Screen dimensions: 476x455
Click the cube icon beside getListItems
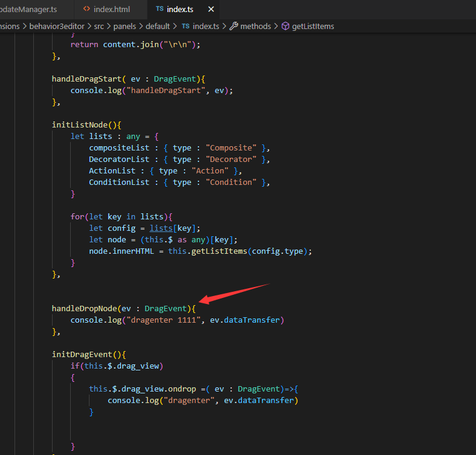285,27
